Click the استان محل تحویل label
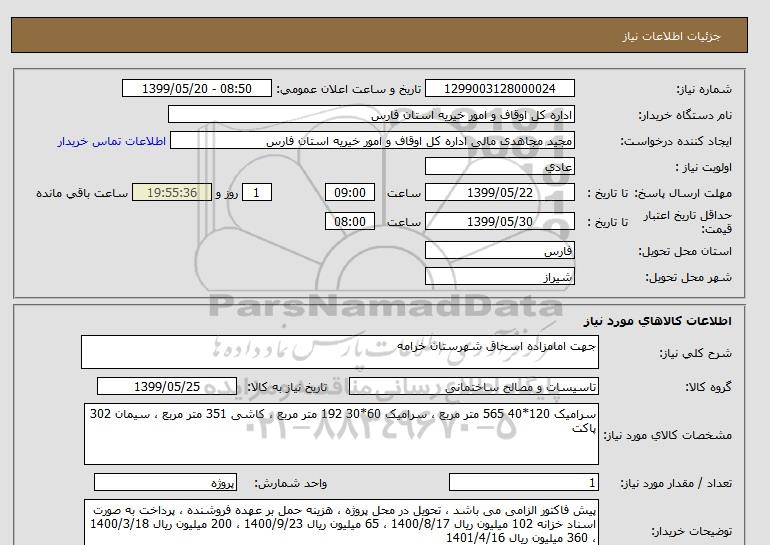This screenshot has height=545, width=770. coord(685,251)
